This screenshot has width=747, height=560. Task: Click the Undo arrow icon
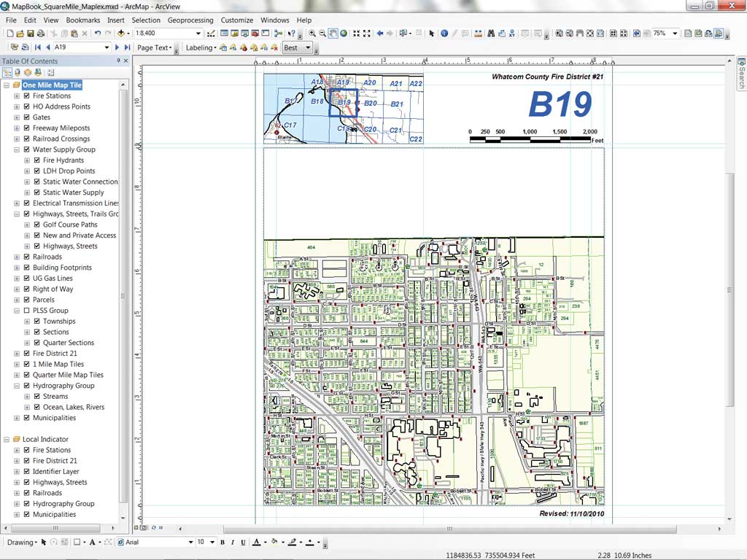[x=97, y=34]
